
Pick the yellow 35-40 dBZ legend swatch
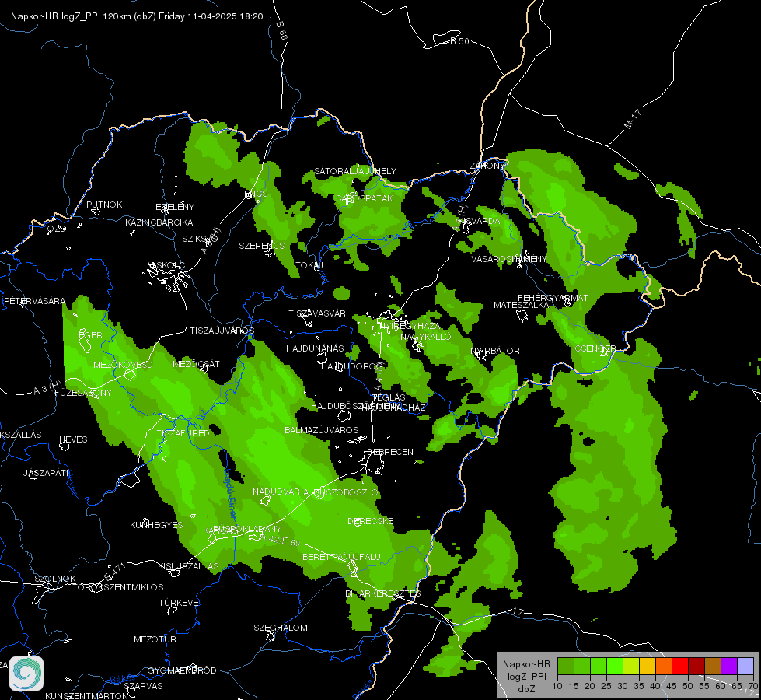(648, 666)
